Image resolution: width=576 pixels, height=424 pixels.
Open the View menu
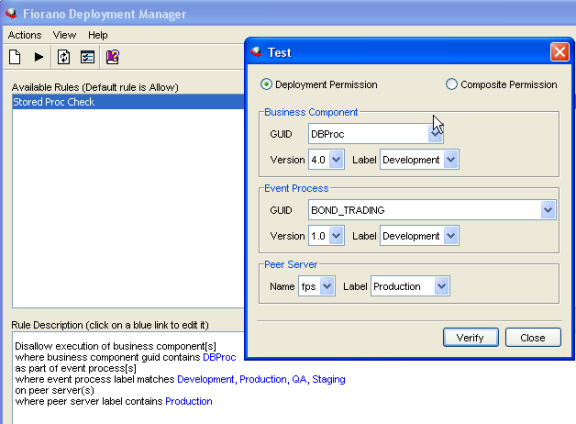pos(64,35)
